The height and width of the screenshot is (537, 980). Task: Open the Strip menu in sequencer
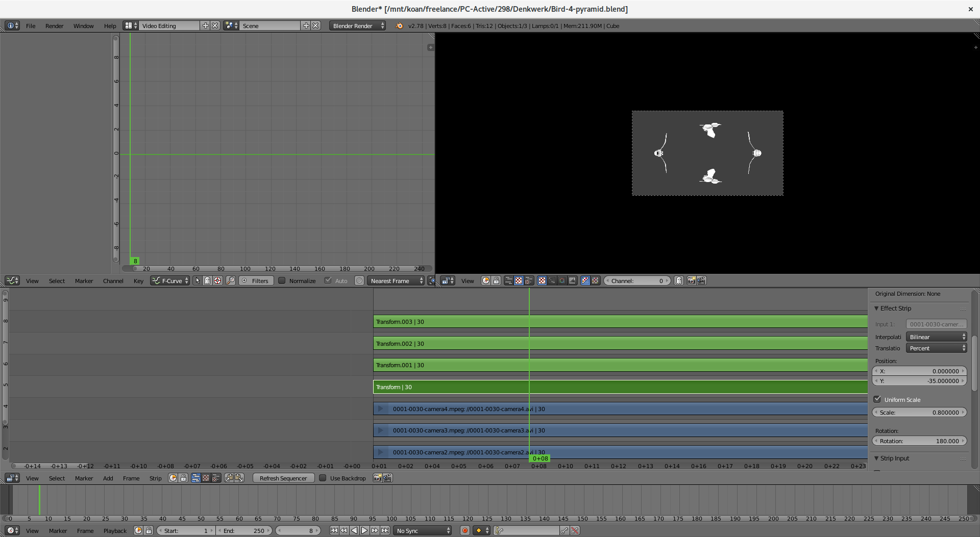(155, 478)
